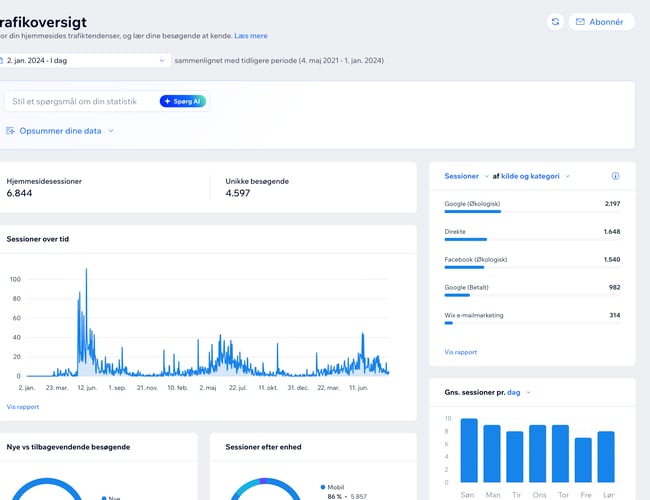Click the Fre bar in chart
The width and height of the screenshot is (650, 500).
click(583, 460)
